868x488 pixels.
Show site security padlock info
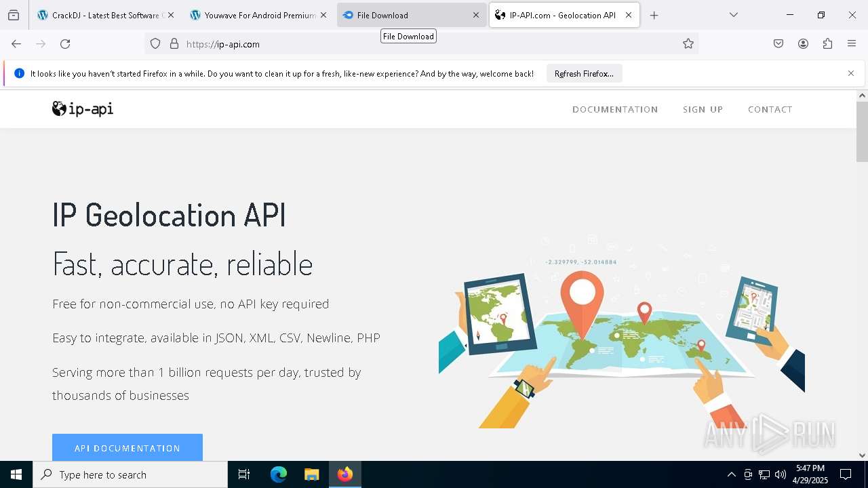[174, 44]
